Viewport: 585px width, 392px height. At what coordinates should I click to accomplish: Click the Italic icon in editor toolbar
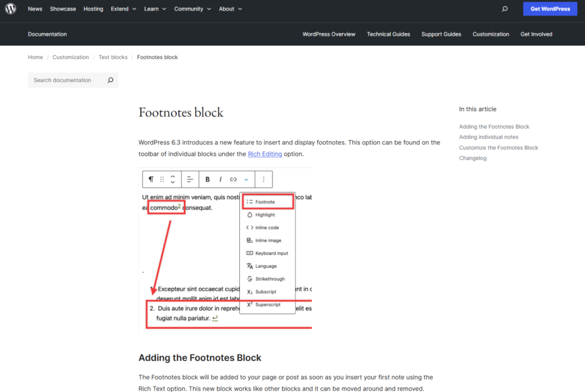coord(220,179)
